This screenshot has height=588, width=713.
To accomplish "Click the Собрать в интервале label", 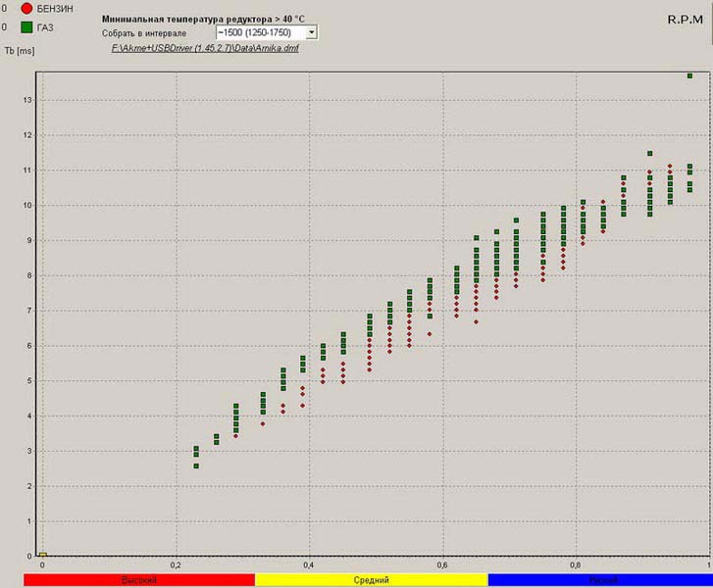I will (143, 32).
